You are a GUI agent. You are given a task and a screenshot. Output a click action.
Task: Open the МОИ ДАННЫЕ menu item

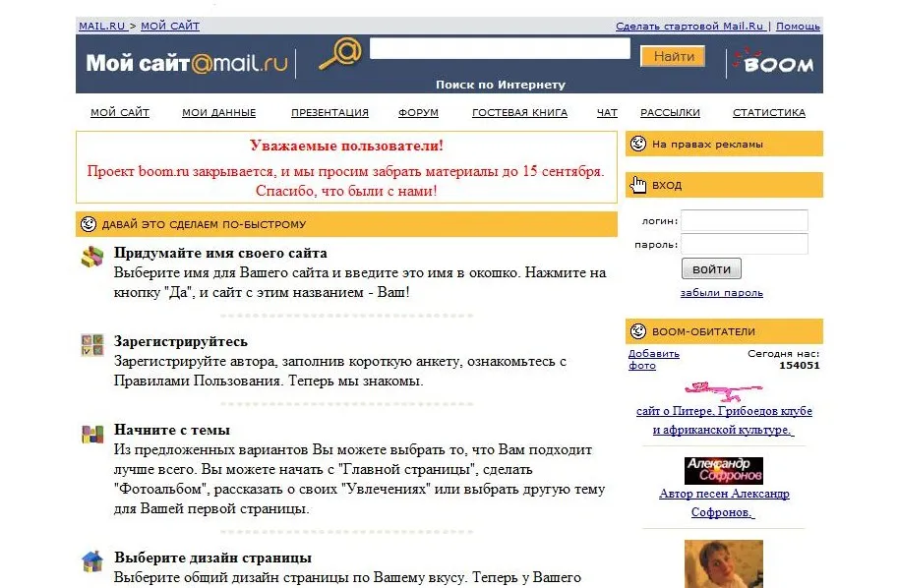tap(218, 113)
